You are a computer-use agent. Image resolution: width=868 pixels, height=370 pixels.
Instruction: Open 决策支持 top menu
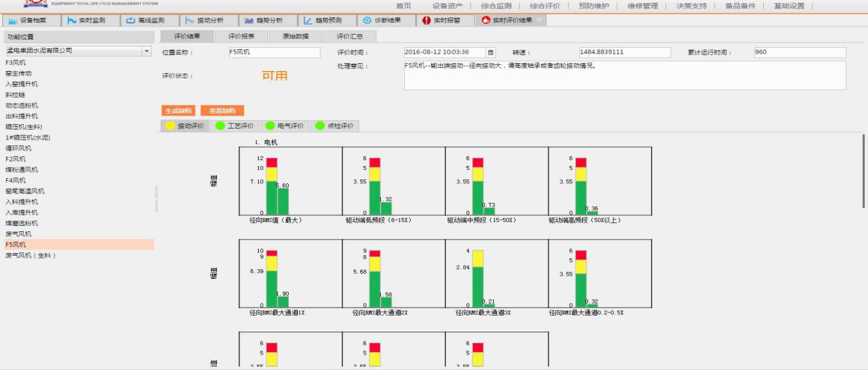691,6
